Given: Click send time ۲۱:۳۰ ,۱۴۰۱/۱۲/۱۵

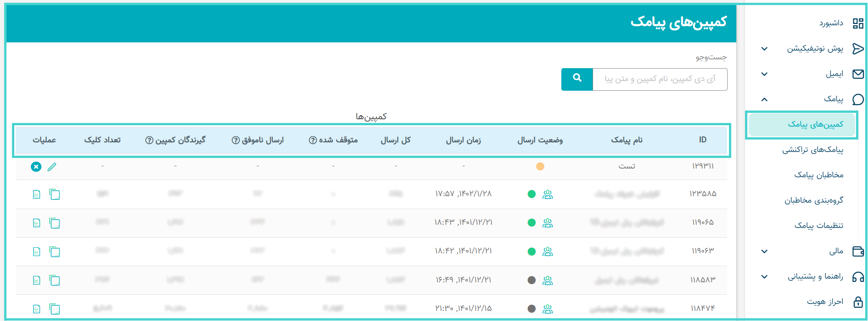Looking at the screenshot, I should [463, 308].
